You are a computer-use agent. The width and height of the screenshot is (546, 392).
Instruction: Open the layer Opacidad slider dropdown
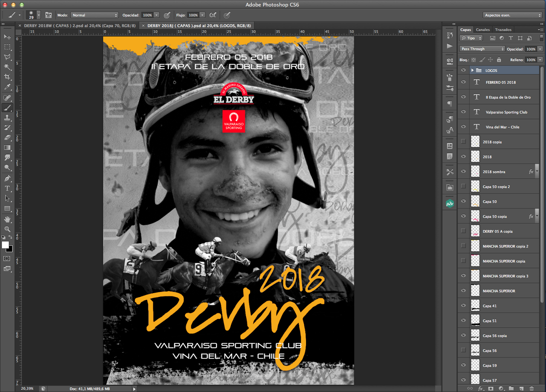[540, 49]
